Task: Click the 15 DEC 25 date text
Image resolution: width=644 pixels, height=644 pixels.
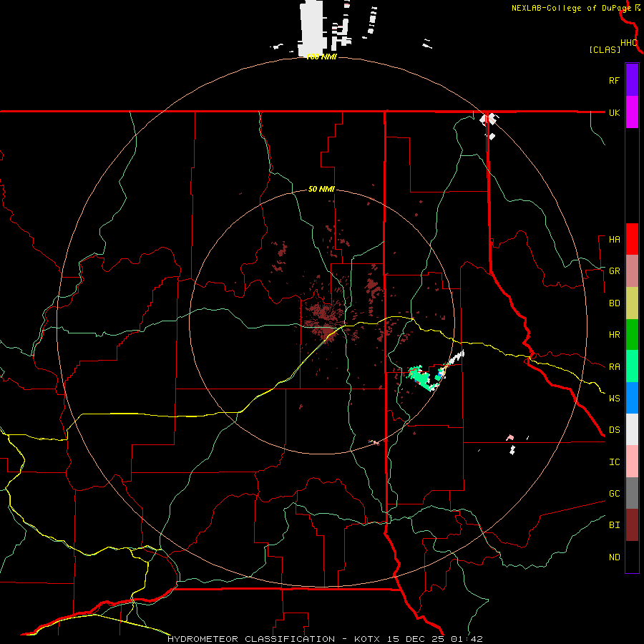Action: click(x=416, y=639)
